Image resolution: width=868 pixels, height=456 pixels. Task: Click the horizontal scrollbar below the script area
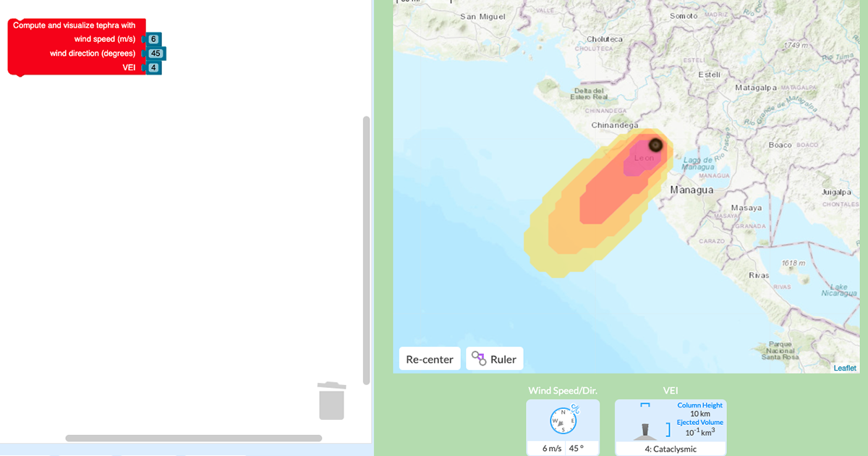193,438
